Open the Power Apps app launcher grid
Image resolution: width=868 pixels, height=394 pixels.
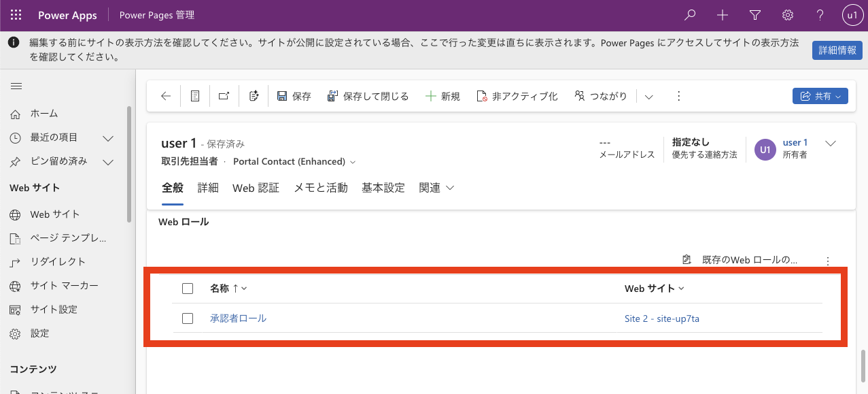(x=16, y=15)
